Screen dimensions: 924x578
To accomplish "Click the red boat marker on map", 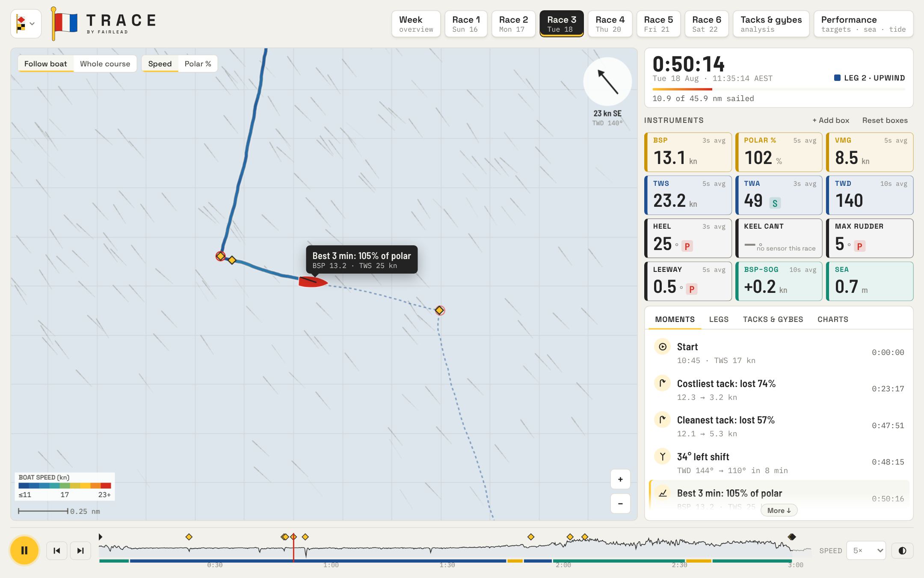I will click(313, 282).
